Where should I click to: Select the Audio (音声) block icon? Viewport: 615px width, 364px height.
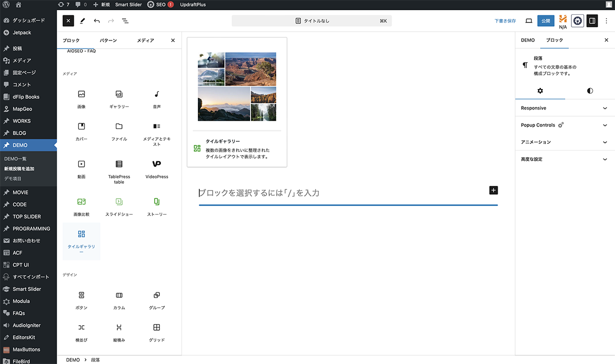156,99
